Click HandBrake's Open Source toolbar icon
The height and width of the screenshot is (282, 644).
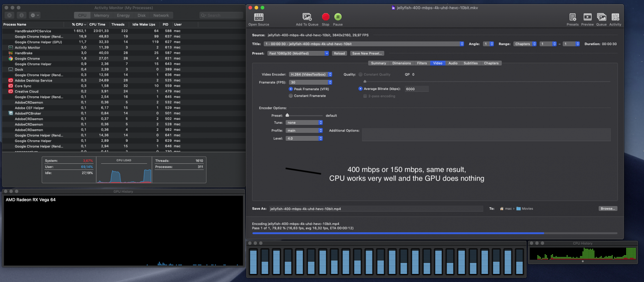click(x=259, y=17)
